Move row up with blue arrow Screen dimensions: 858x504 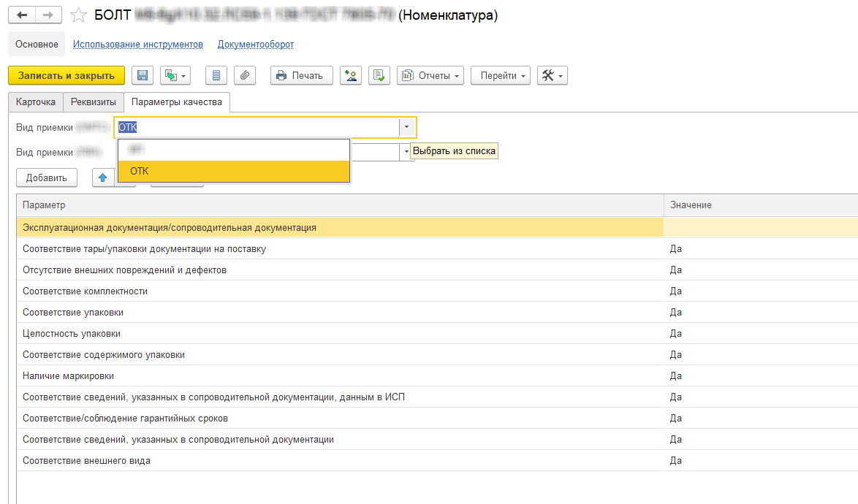103,177
